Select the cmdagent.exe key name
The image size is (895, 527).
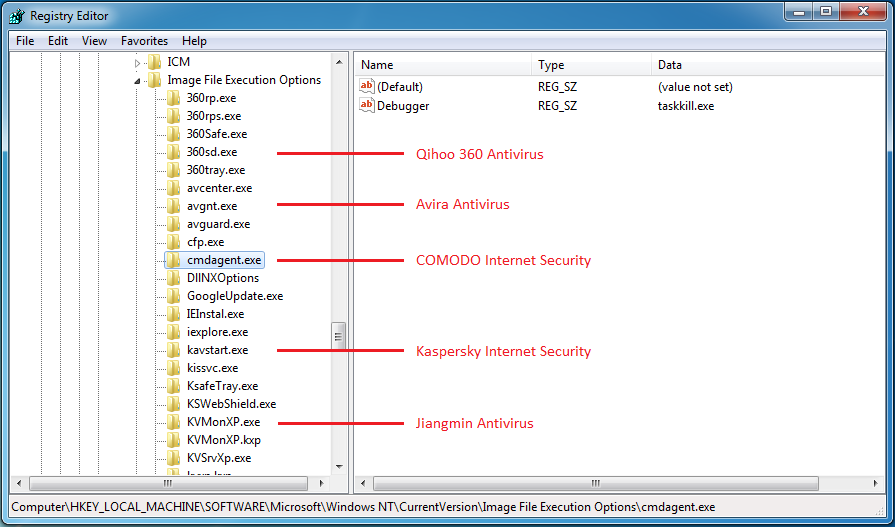pyautogui.click(x=224, y=260)
